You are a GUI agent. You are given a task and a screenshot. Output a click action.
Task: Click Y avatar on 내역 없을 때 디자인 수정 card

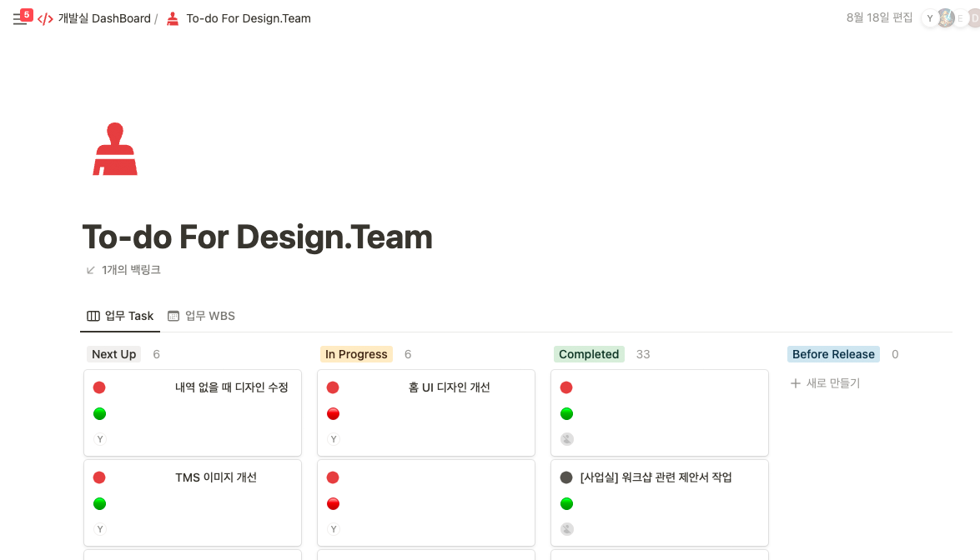(x=100, y=439)
